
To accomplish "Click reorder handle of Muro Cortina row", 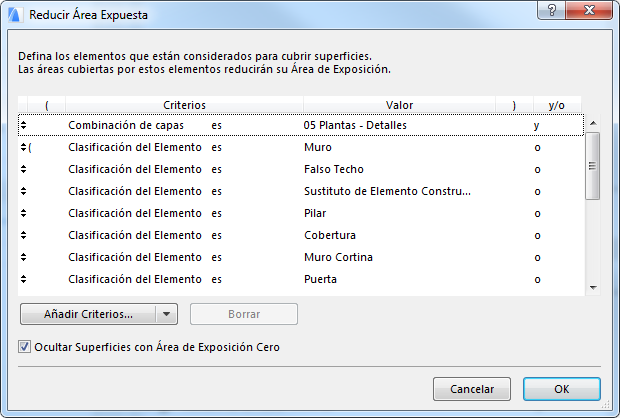I will (23, 257).
